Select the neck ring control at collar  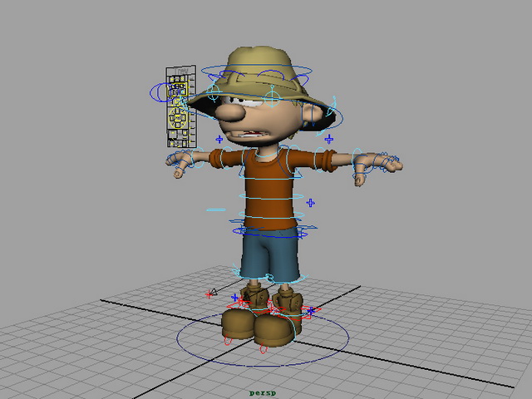point(266,152)
